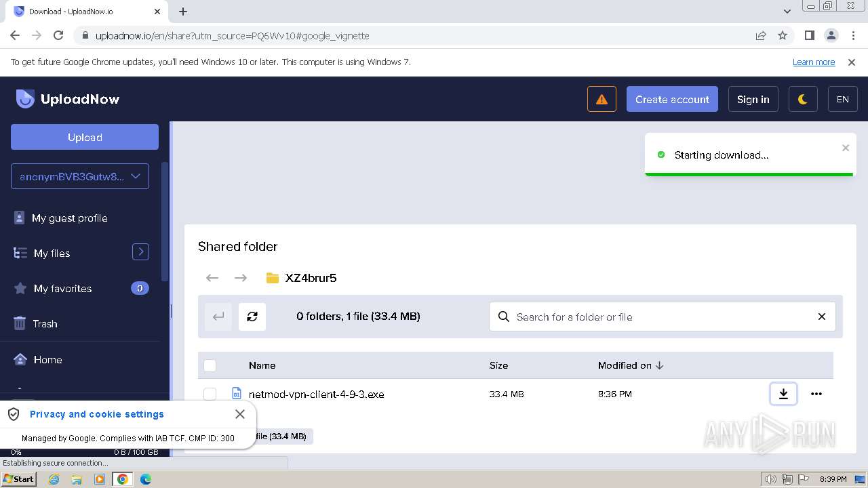This screenshot has height=488, width=868.
Task: Click Create account button
Action: [x=672, y=99]
